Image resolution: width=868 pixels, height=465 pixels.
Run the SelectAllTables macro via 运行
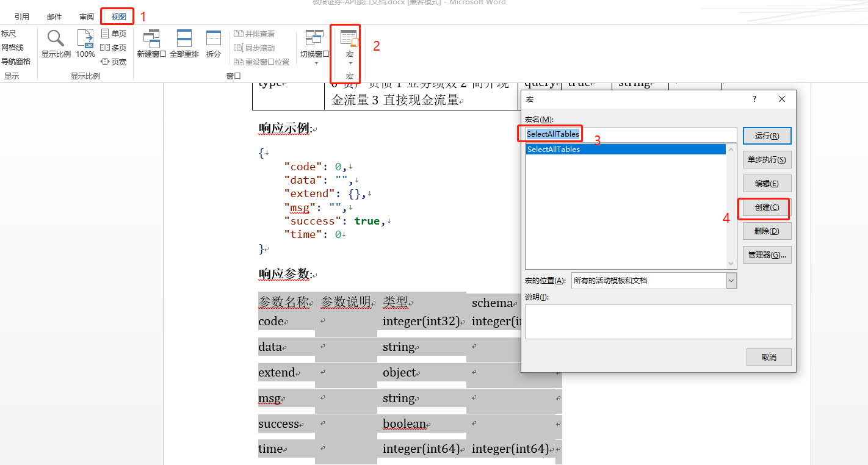[767, 135]
